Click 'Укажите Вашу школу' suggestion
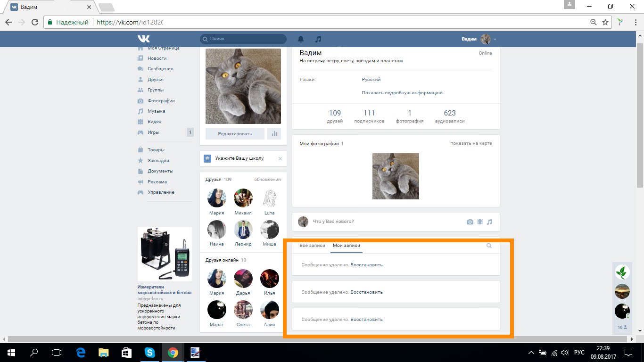The height and width of the screenshot is (362, 644). click(239, 159)
